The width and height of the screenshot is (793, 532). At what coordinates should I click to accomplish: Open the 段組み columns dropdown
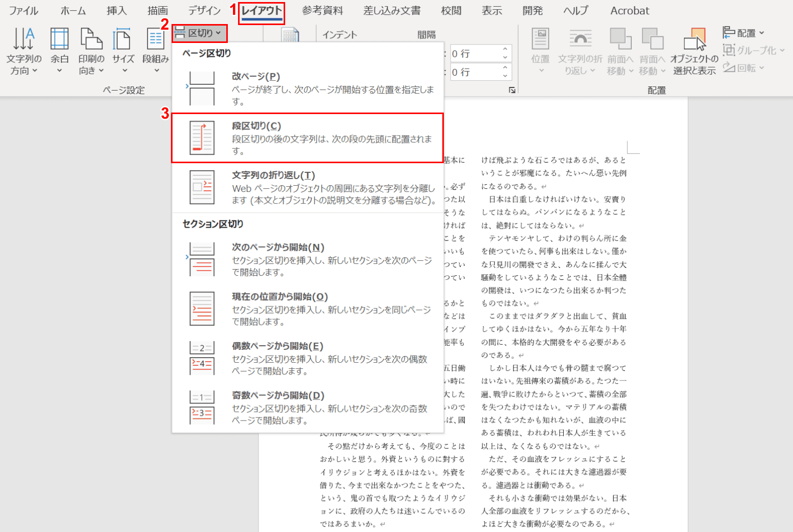pos(156,51)
